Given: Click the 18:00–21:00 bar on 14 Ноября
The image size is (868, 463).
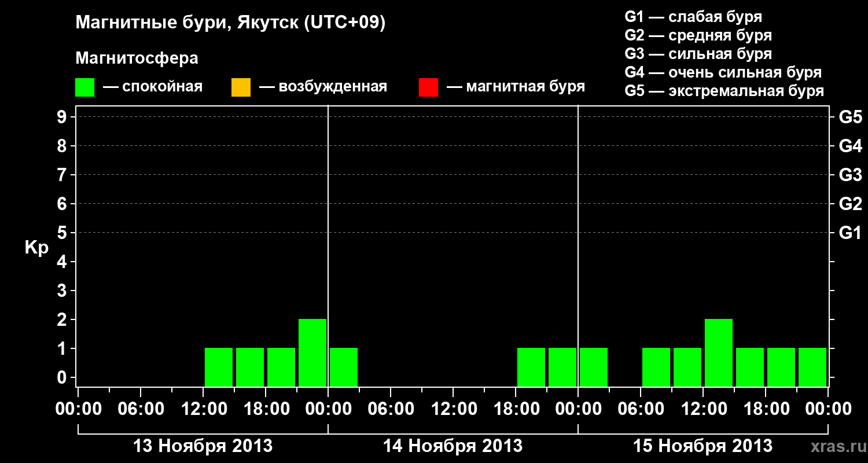Looking at the screenshot, I should 531,367.
